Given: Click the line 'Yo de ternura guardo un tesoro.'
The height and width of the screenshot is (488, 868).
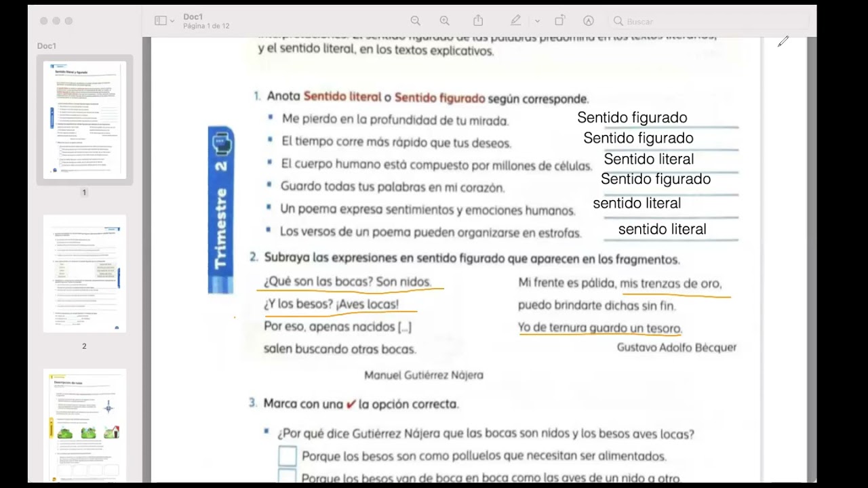Looking at the screenshot, I should pyautogui.click(x=600, y=328).
